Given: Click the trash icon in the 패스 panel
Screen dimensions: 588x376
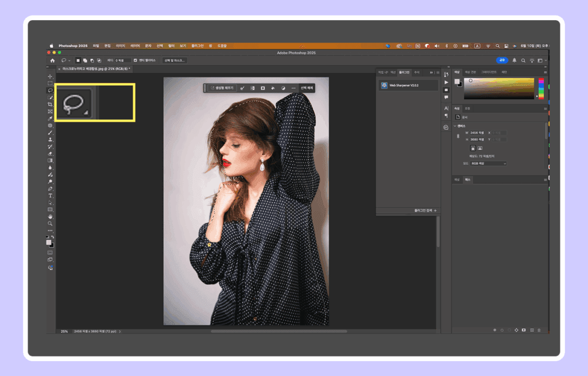Looking at the screenshot, I should pyautogui.click(x=539, y=330).
